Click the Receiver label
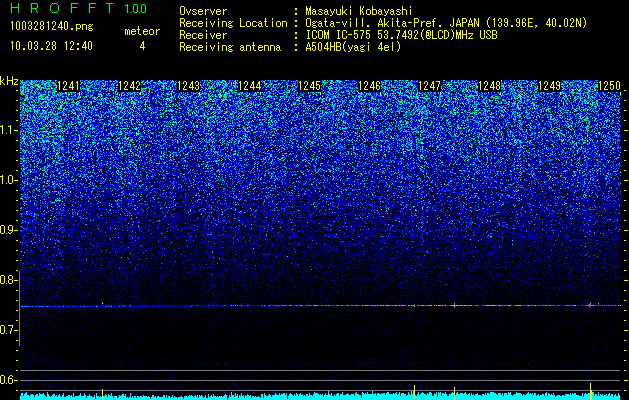Viewport: 629px width, 400px height. pos(203,35)
